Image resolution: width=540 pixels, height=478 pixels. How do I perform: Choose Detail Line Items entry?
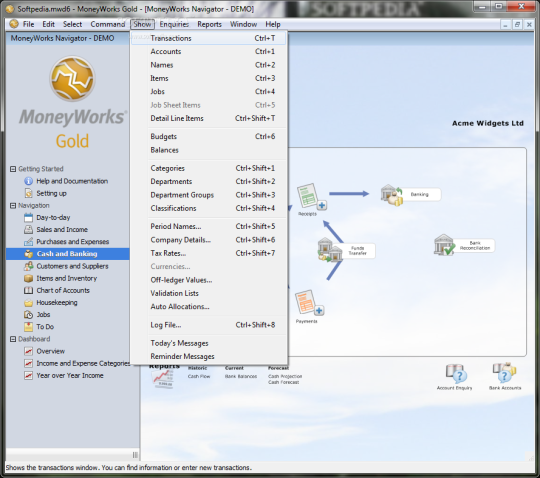coord(209,118)
